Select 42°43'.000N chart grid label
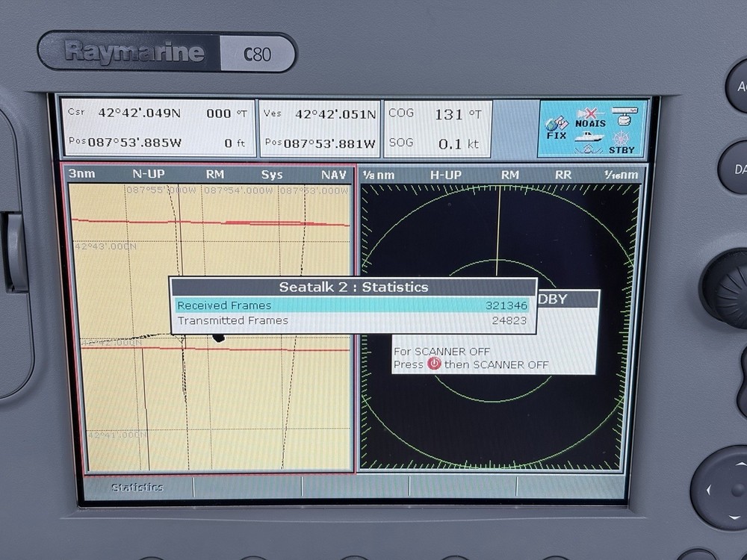 pyautogui.click(x=105, y=246)
